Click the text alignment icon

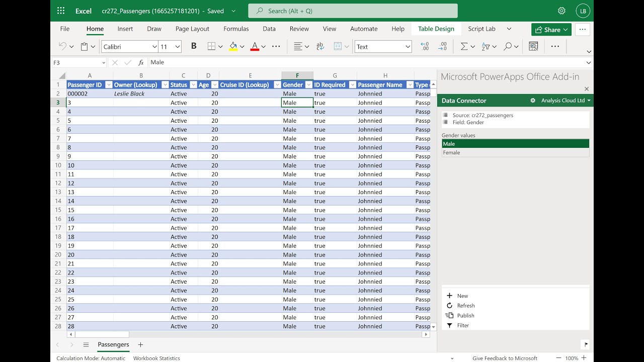298,46
